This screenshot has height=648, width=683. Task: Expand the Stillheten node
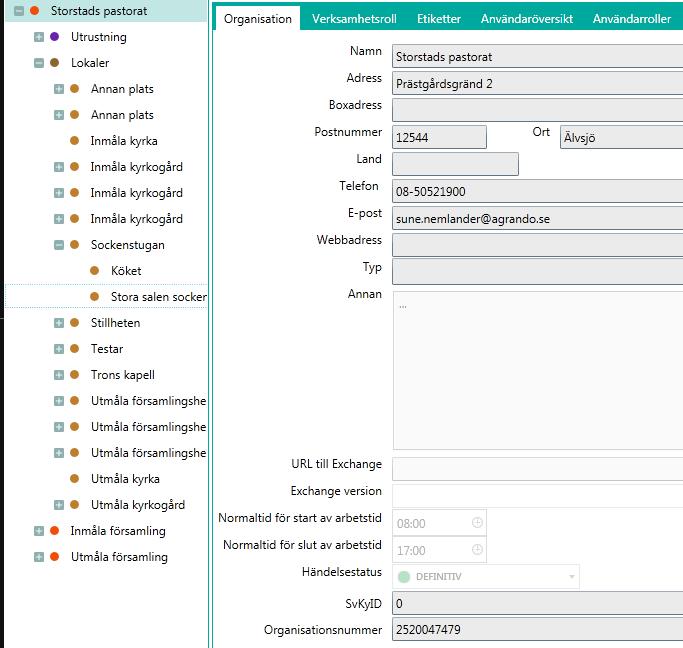59,323
